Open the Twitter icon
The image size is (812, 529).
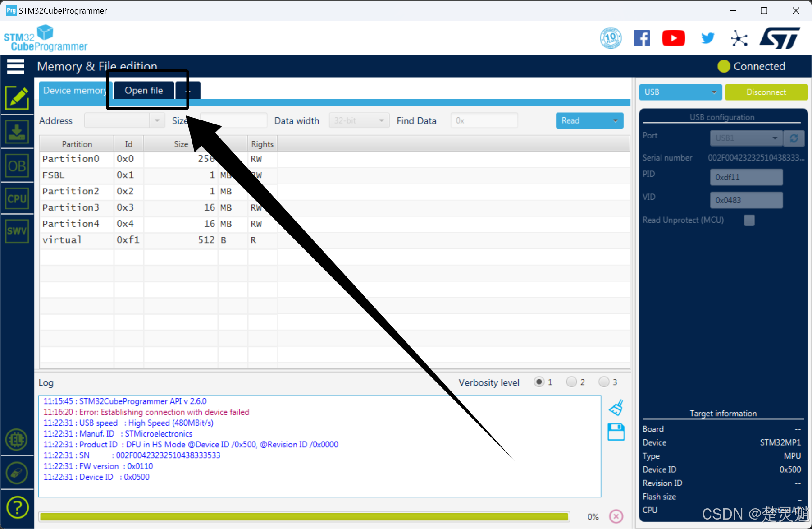708,38
